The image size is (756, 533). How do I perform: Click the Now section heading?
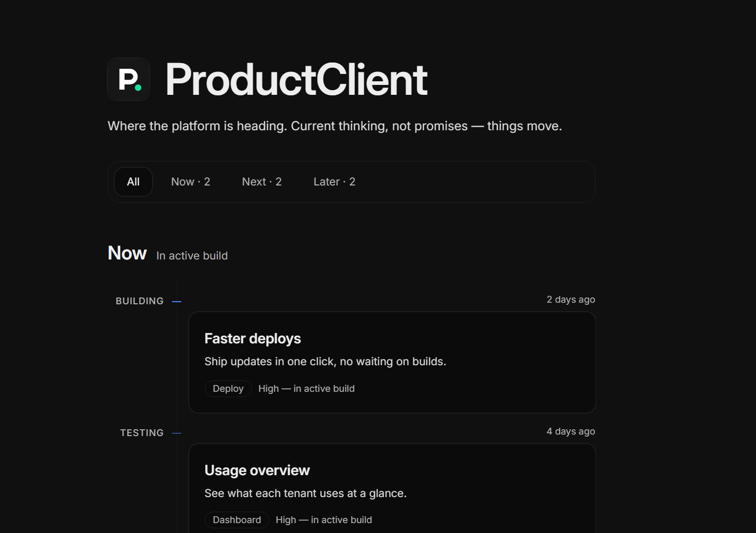point(127,253)
